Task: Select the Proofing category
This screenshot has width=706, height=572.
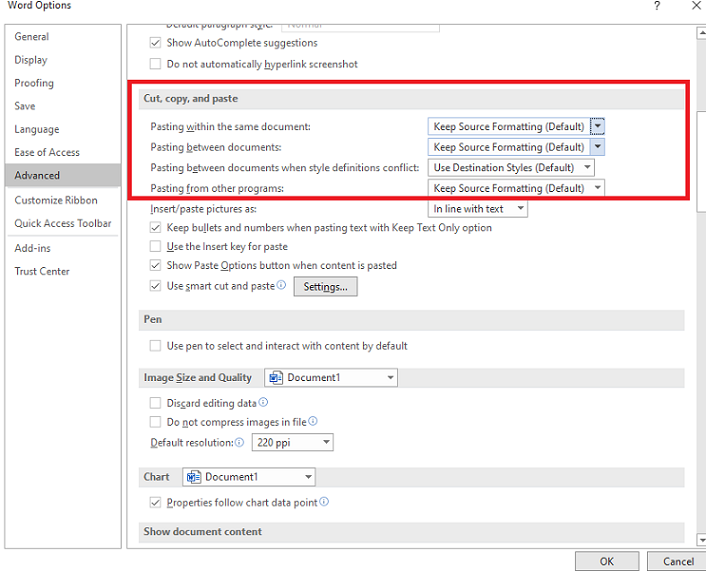Action: click(x=63, y=83)
